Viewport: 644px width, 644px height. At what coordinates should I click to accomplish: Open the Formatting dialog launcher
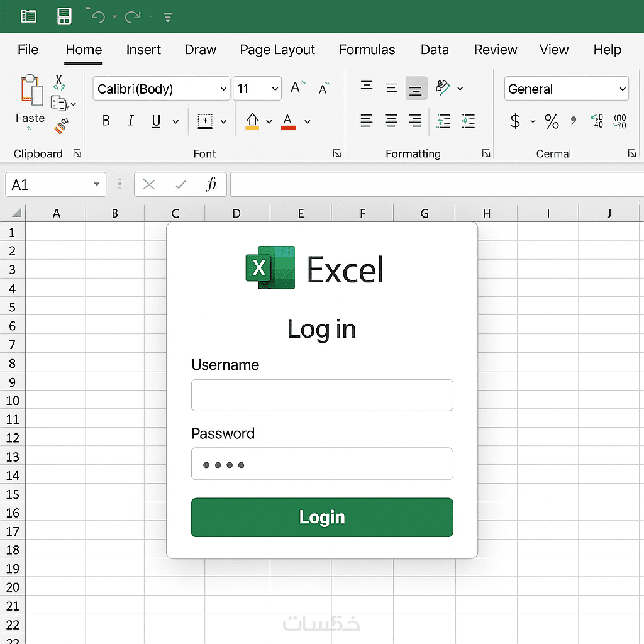point(486,153)
